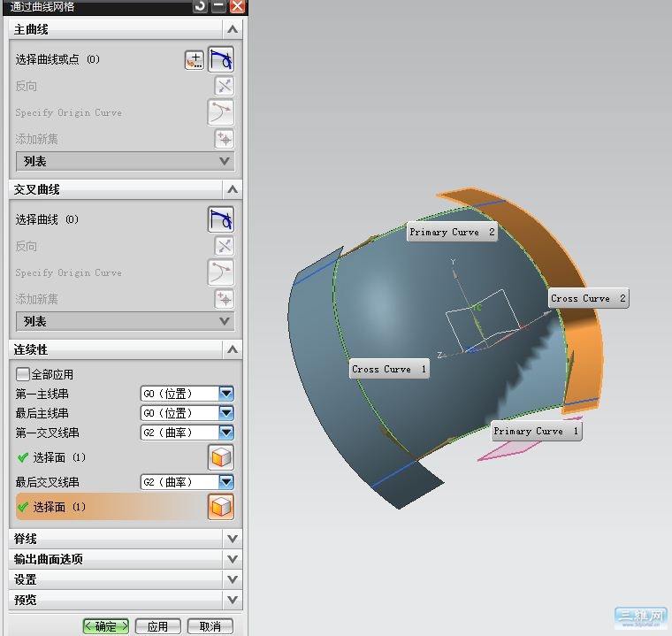Minimize the 通过曲线网格 dialog
This screenshot has height=636, width=672.
(x=218, y=6)
